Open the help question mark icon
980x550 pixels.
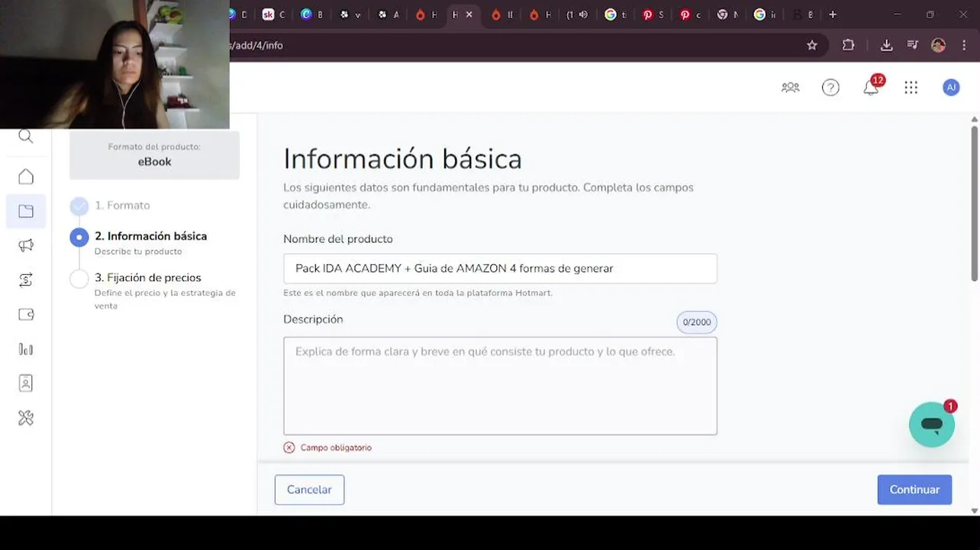tap(830, 88)
